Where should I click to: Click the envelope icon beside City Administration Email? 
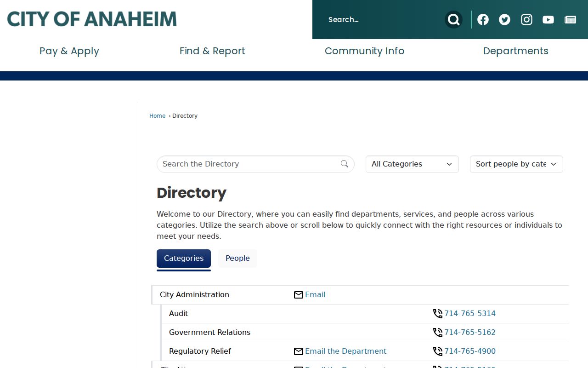click(299, 295)
